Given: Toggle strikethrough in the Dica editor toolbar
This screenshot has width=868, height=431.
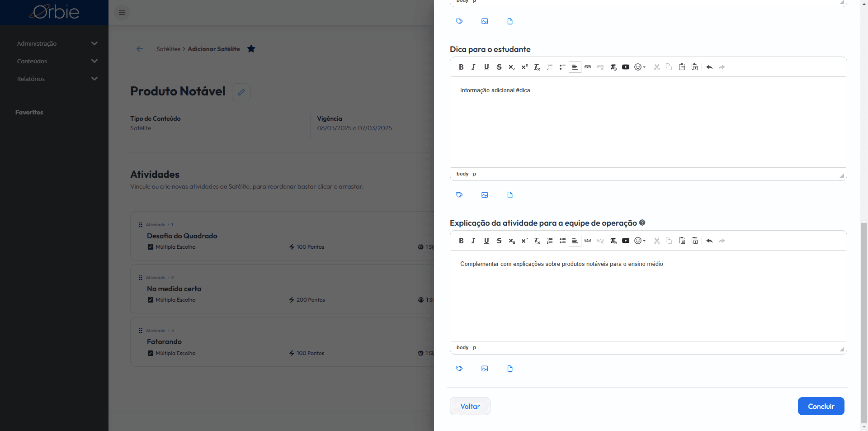Looking at the screenshot, I should point(499,67).
